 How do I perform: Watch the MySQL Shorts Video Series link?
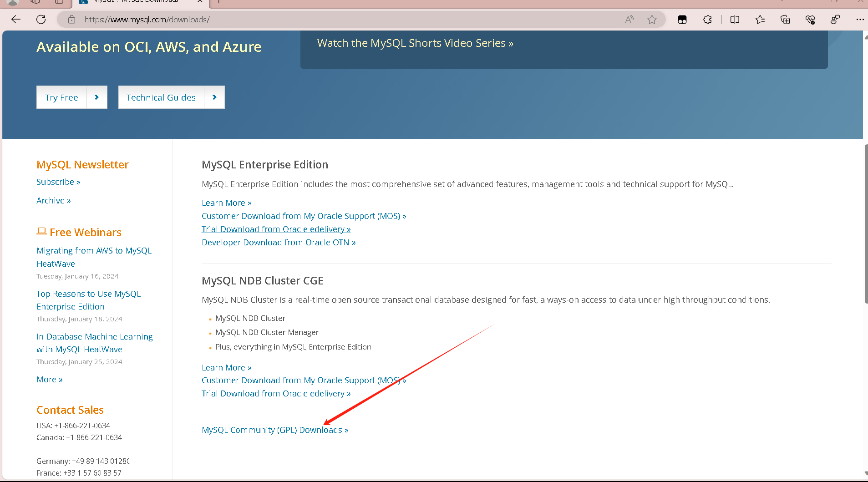pyautogui.click(x=415, y=43)
